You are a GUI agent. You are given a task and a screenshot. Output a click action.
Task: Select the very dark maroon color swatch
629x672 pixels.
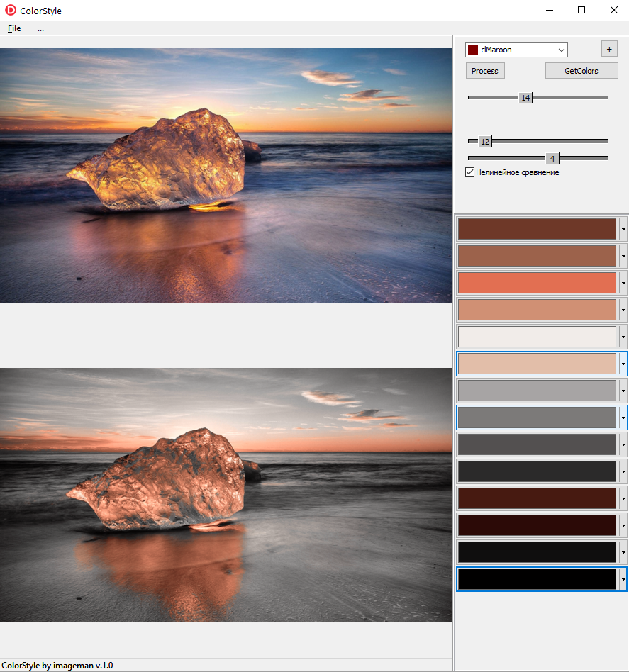(x=537, y=525)
